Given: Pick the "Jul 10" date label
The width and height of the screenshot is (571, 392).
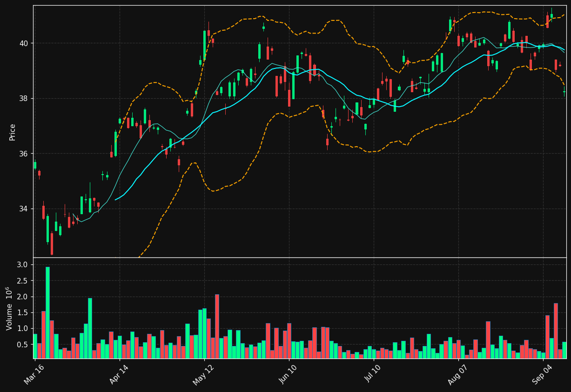Looking at the screenshot, I should tap(372, 373).
